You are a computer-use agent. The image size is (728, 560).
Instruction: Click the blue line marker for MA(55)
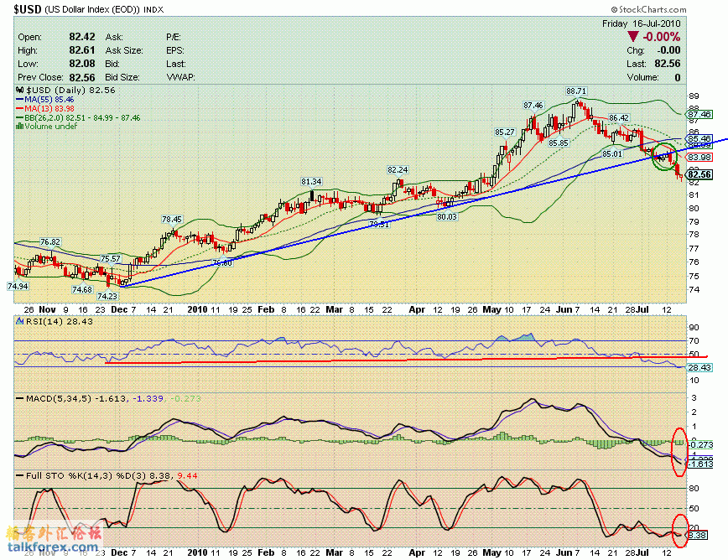click(x=20, y=99)
